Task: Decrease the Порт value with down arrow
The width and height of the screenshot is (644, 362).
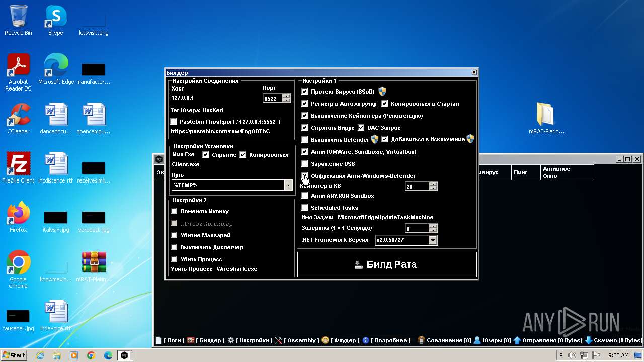Action: [x=286, y=101]
